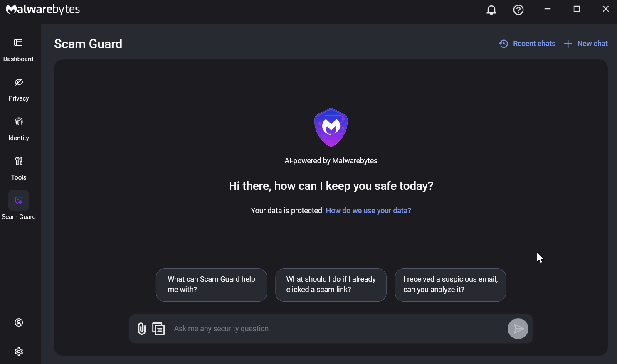The image size is (617, 364).
Task: Choose 'What can Scam Guard help me with?'
Action: [211, 285]
